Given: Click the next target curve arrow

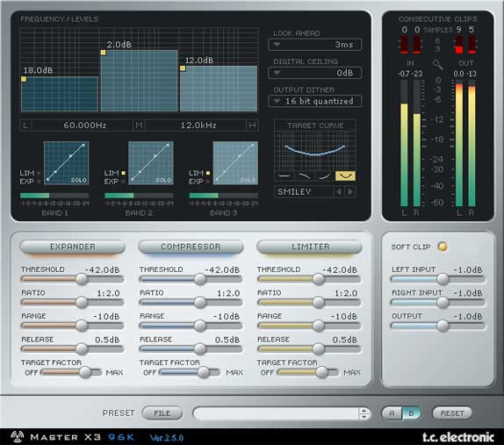Looking at the screenshot, I should (350, 192).
